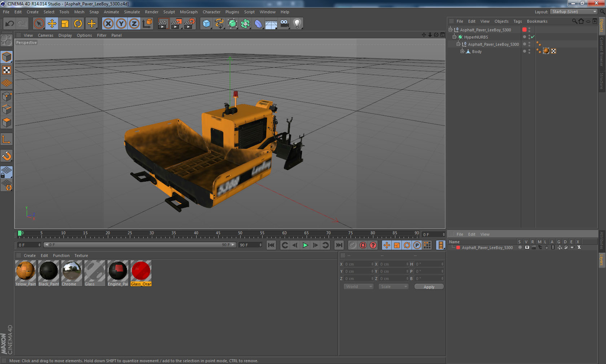Switch to Edges mode

[6, 110]
